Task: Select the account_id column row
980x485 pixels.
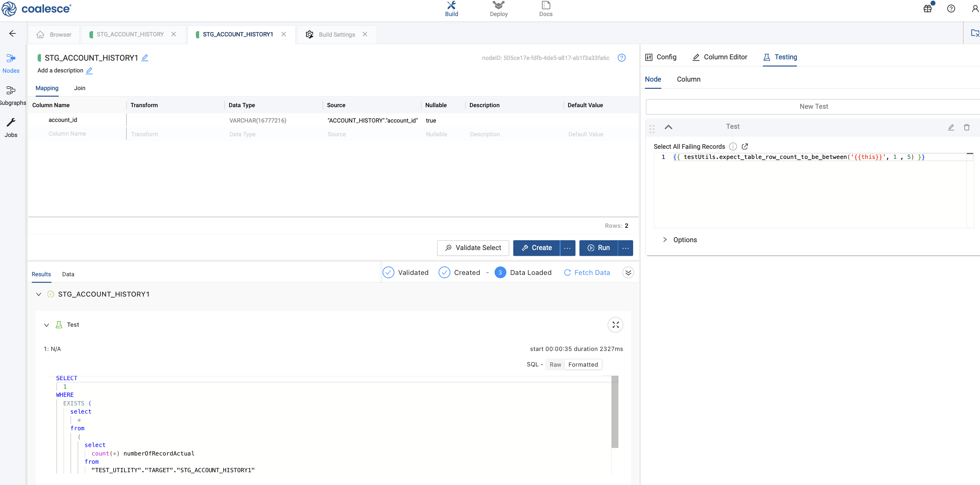Action: [333, 120]
